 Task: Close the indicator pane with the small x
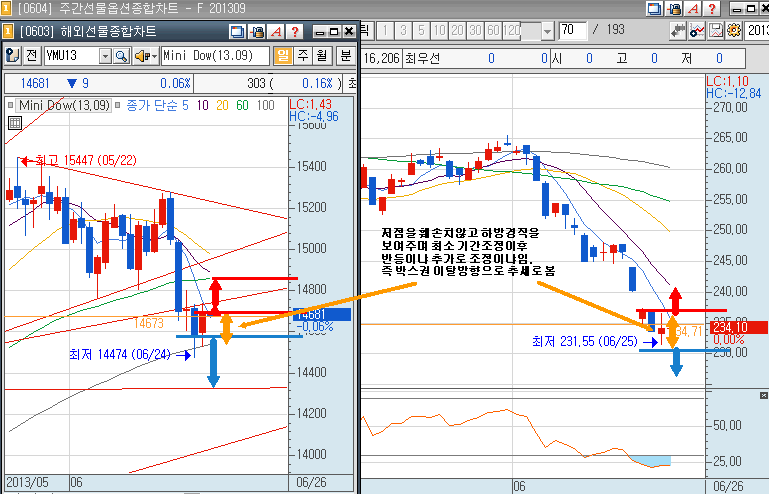[x=764, y=395]
